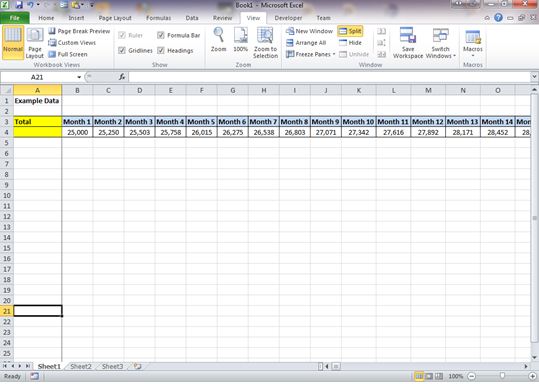Open the Formulas ribbon tab
Image resolution: width=539 pixels, height=384 pixels.
click(158, 18)
